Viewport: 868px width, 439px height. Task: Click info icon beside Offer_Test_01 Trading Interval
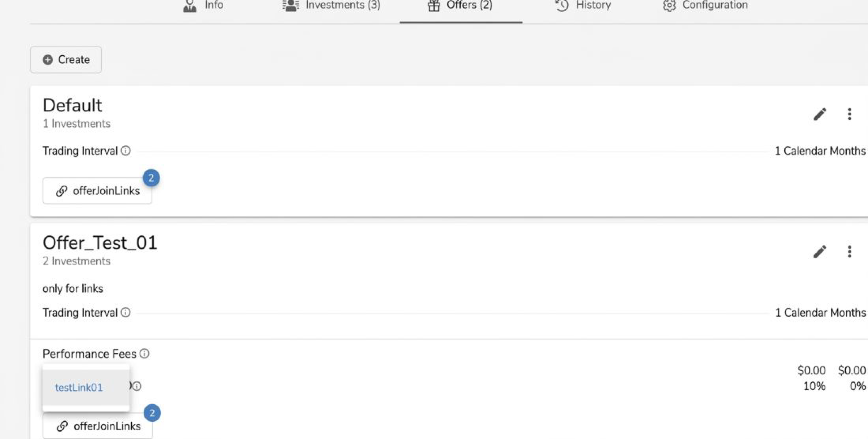point(126,312)
